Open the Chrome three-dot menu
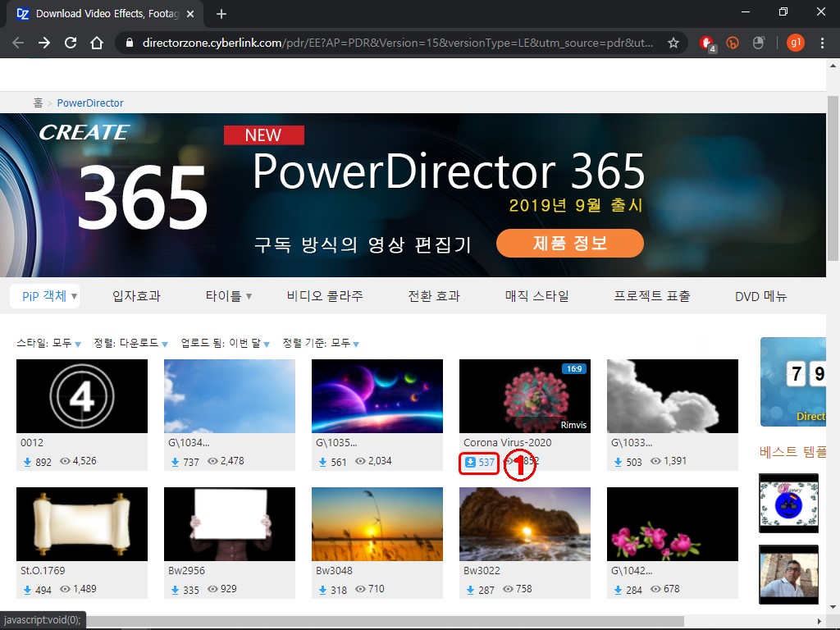840x630 pixels. click(822, 43)
